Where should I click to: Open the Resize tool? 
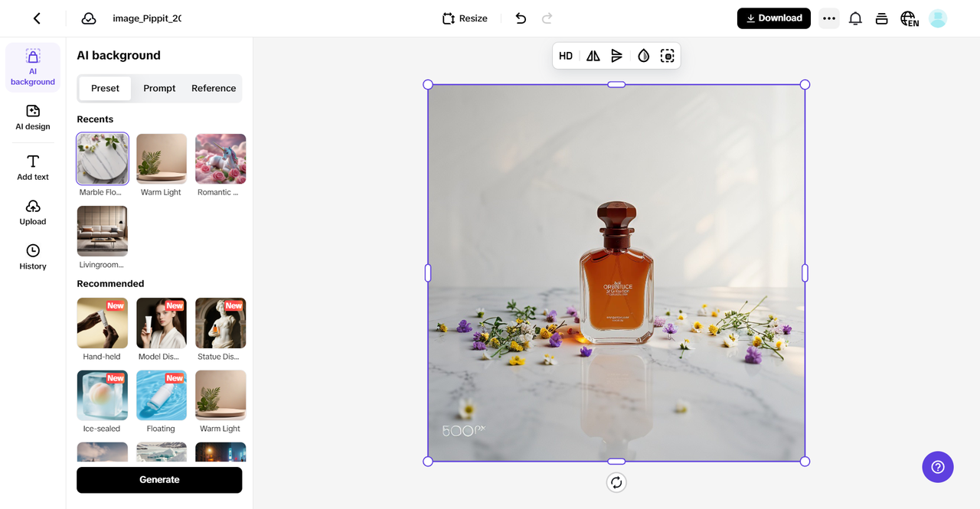click(x=464, y=18)
